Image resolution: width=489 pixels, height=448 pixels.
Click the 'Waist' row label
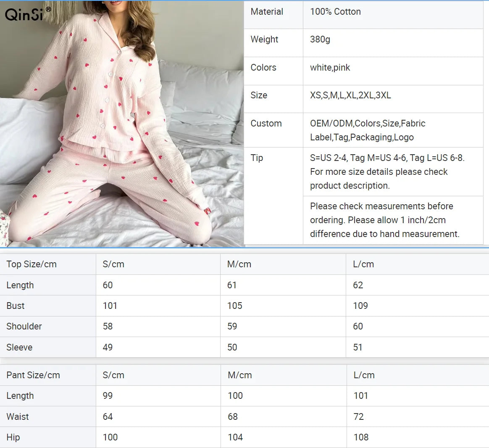point(18,416)
